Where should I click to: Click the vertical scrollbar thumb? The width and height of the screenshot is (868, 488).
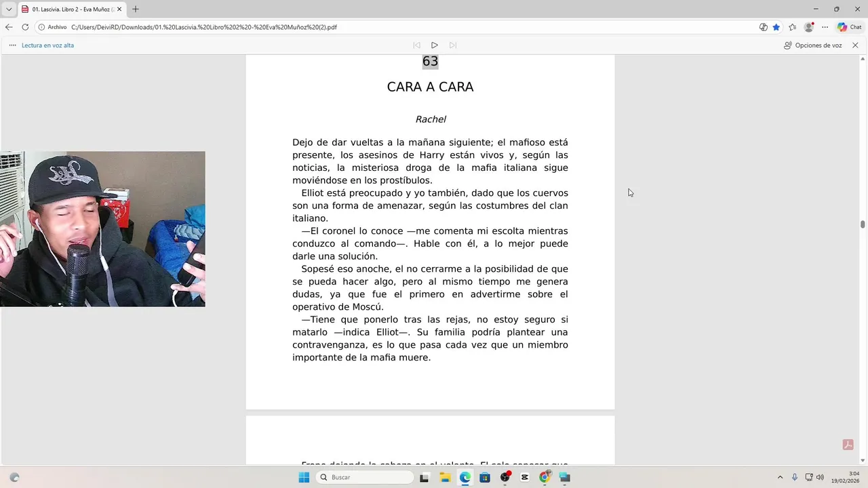click(863, 224)
